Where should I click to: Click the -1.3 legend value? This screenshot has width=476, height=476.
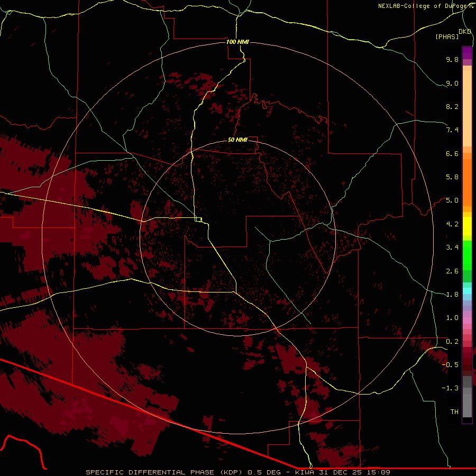[450, 388]
